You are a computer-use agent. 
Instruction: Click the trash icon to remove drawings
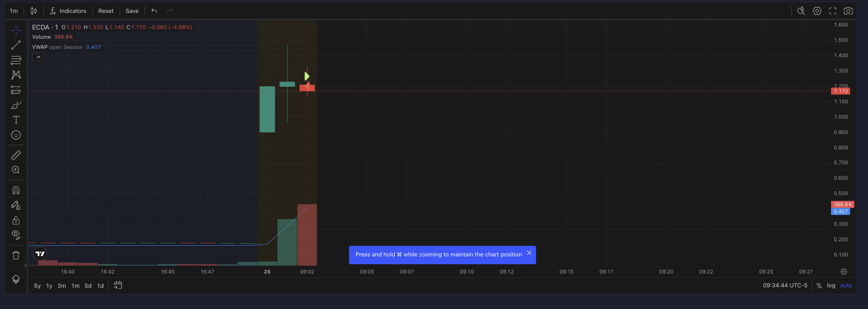(16, 255)
